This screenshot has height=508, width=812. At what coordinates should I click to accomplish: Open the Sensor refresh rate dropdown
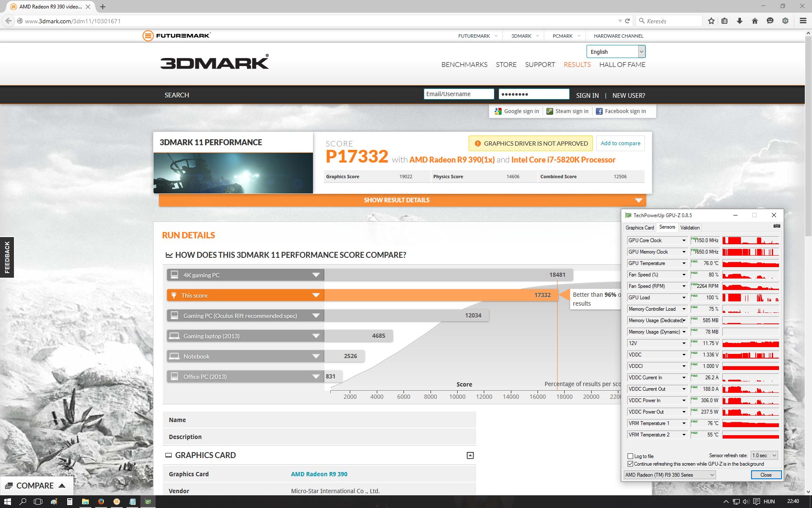point(764,456)
